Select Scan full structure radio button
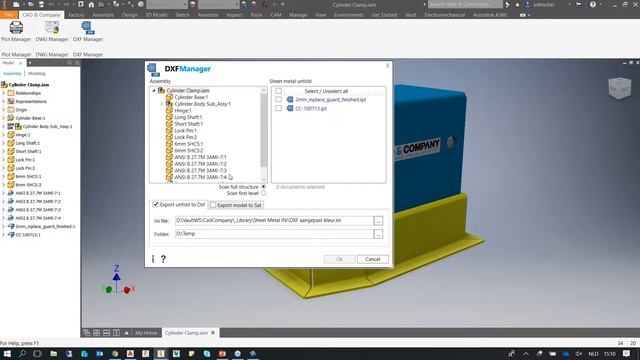The height and width of the screenshot is (360, 640). tap(263, 187)
